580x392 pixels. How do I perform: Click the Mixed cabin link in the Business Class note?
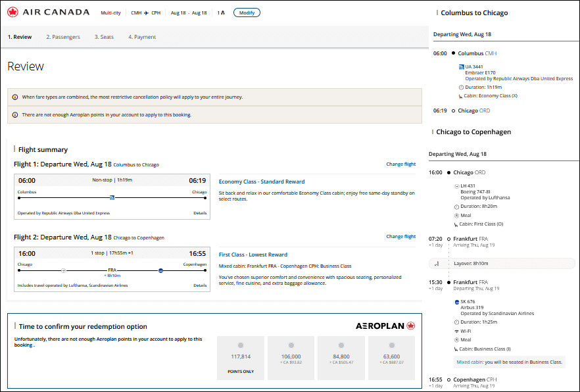[470, 362]
